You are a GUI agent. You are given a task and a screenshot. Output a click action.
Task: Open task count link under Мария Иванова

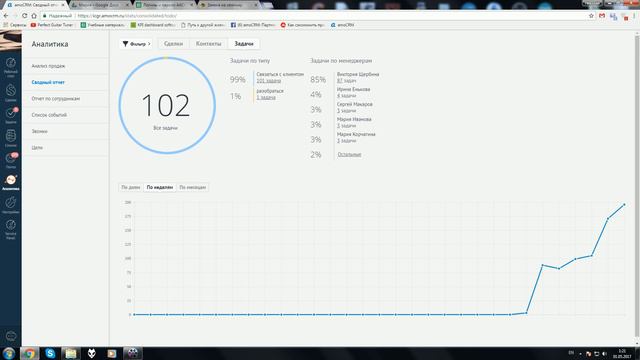pyautogui.click(x=346, y=126)
